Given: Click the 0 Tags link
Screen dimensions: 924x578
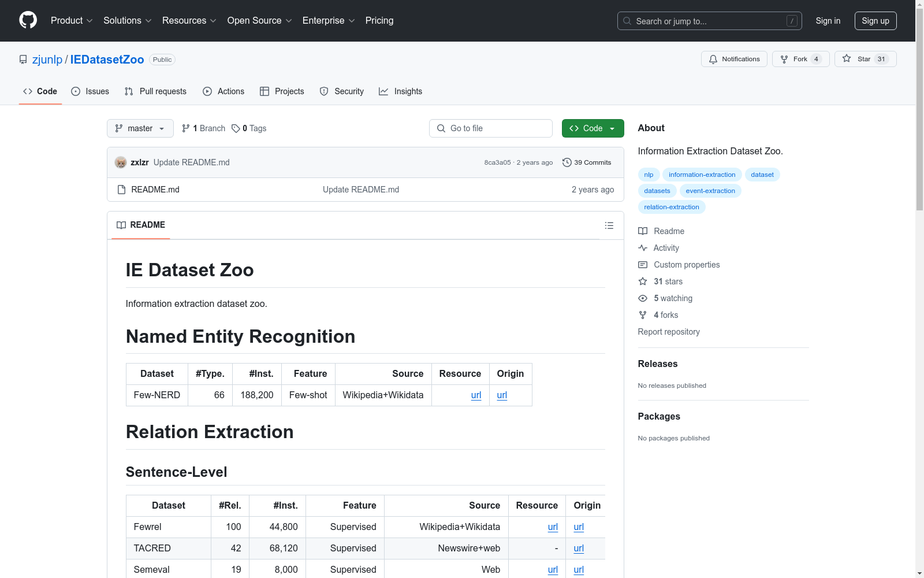Looking at the screenshot, I should pos(249,128).
